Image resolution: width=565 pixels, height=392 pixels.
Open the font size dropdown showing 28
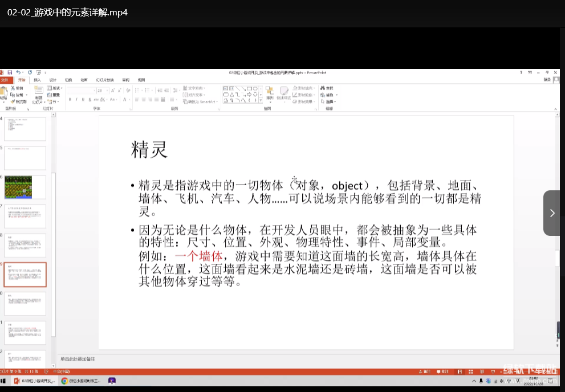(x=102, y=91)
